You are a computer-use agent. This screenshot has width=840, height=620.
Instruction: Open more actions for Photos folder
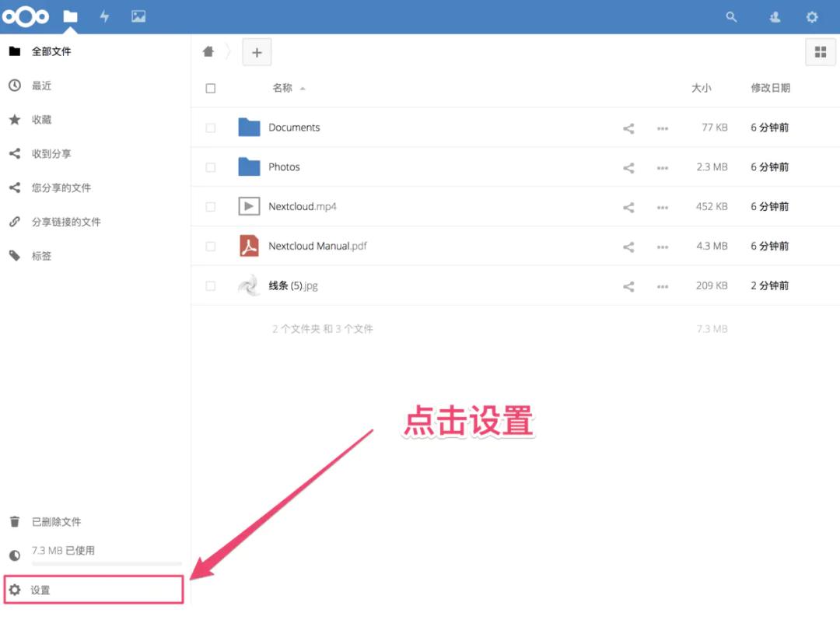(663, 167)
